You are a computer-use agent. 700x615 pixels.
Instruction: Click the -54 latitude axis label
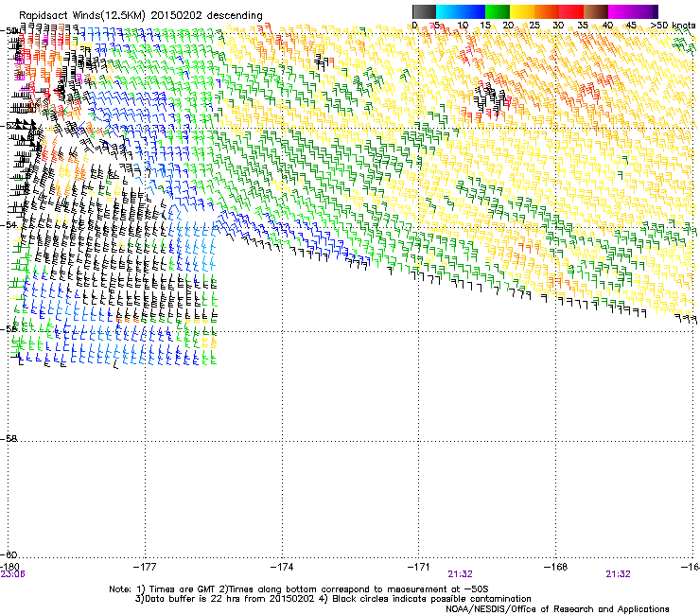[9, 224]
